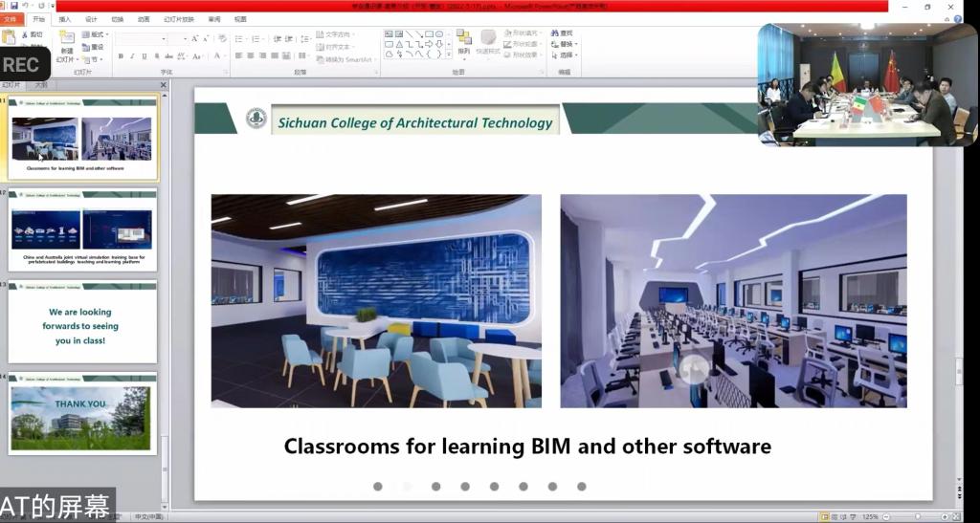Toggle Bold formatting in the font group
The image size is (980, 523).
tap(121, 56)
